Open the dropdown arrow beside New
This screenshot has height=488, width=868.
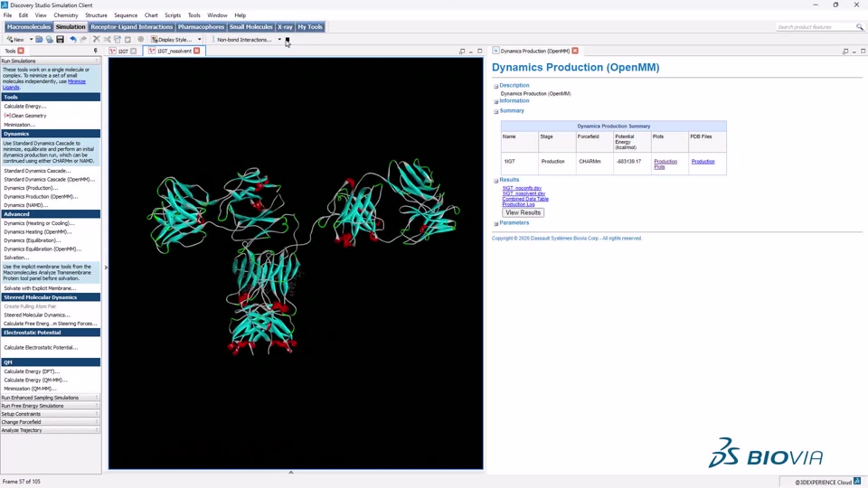point(31,40)
